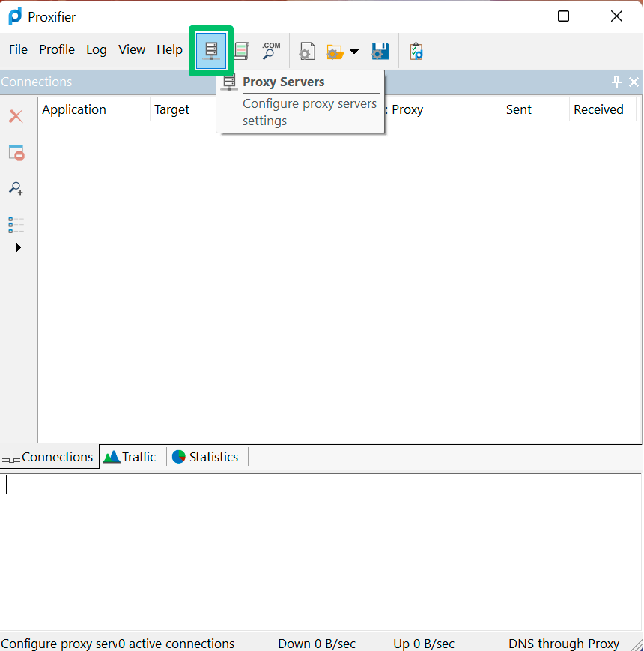The height and width of the screenshot is (651, 644).
Task: Switch to the Traffic tab
Action: 131,457
